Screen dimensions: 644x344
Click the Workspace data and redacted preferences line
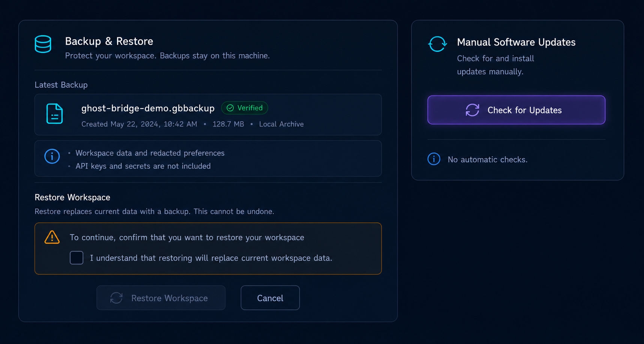pos(150,153)
